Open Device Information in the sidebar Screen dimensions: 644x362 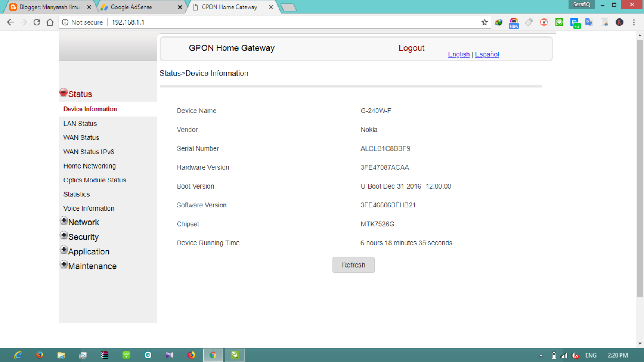tap(90, 109)
